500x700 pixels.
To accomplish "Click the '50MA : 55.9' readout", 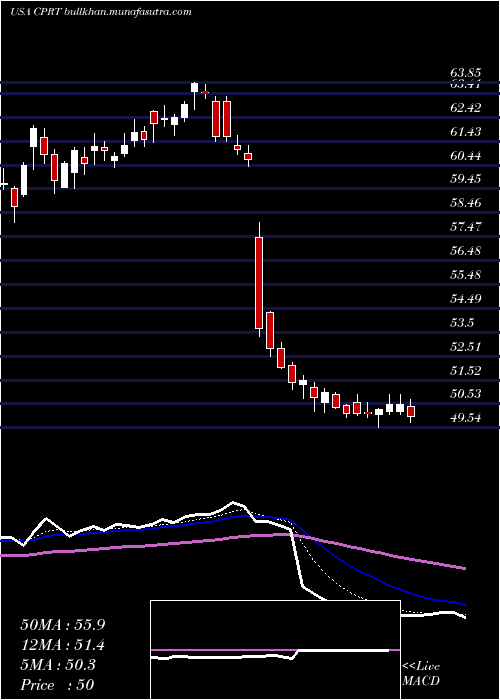I will [x=62, y=625].
